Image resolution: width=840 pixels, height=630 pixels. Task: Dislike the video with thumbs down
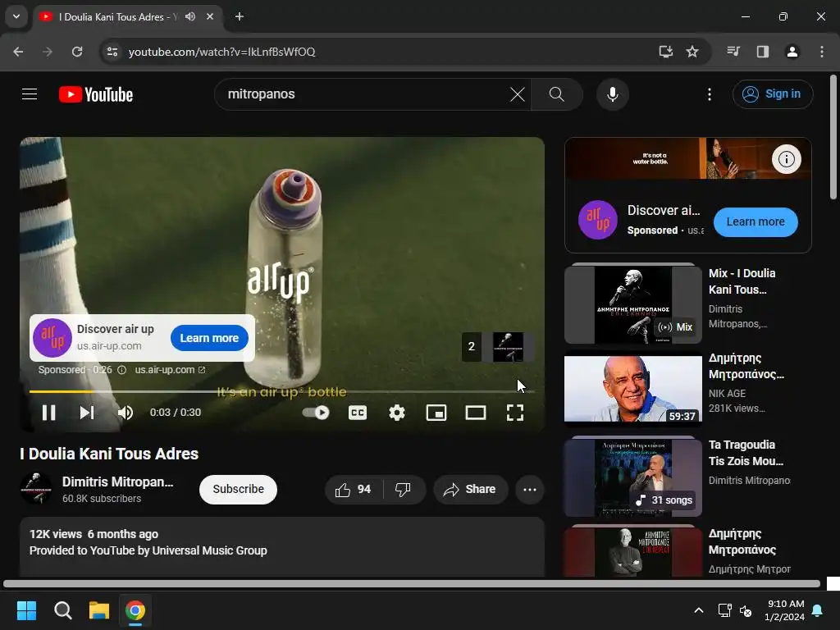pyautogui.click(x=404, y=489)
